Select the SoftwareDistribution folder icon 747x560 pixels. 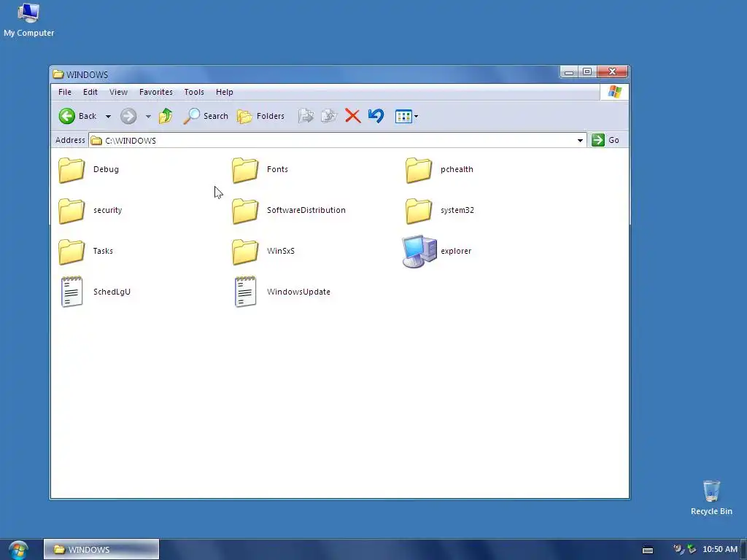[x=245, y=211]
